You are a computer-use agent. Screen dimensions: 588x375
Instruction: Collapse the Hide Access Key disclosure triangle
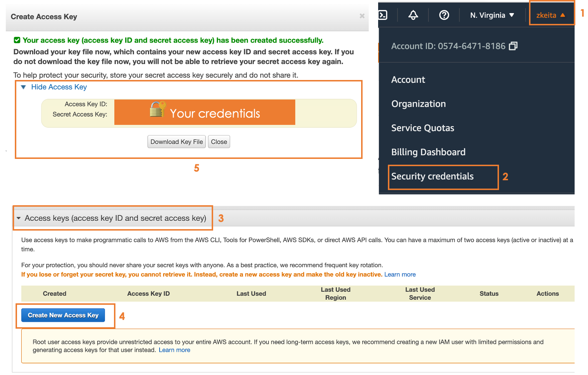click(24, 87)
